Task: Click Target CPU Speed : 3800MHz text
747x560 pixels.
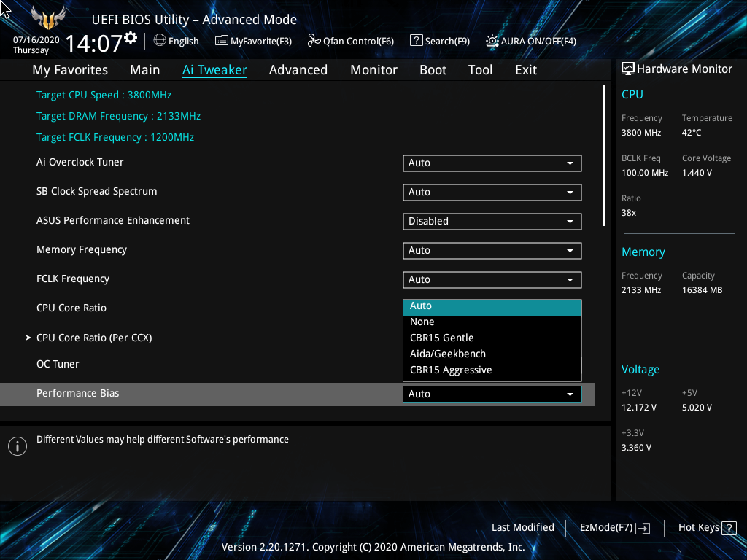Action: point(104,96)
